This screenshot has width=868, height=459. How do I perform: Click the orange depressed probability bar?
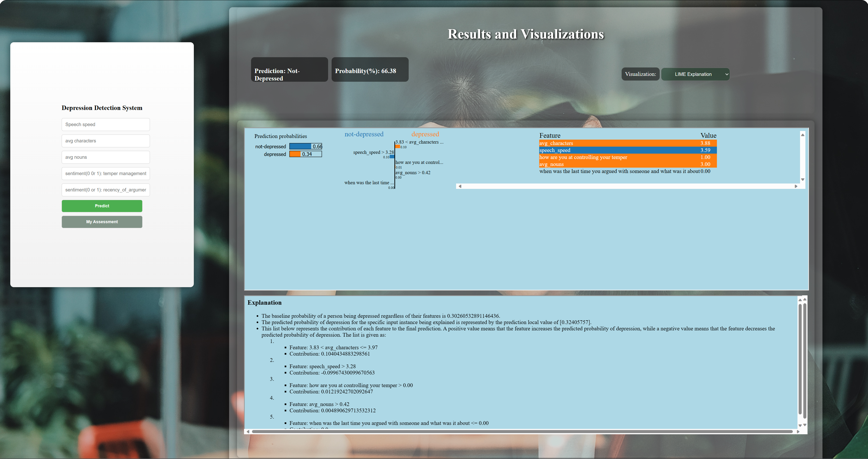coord(295,154)
